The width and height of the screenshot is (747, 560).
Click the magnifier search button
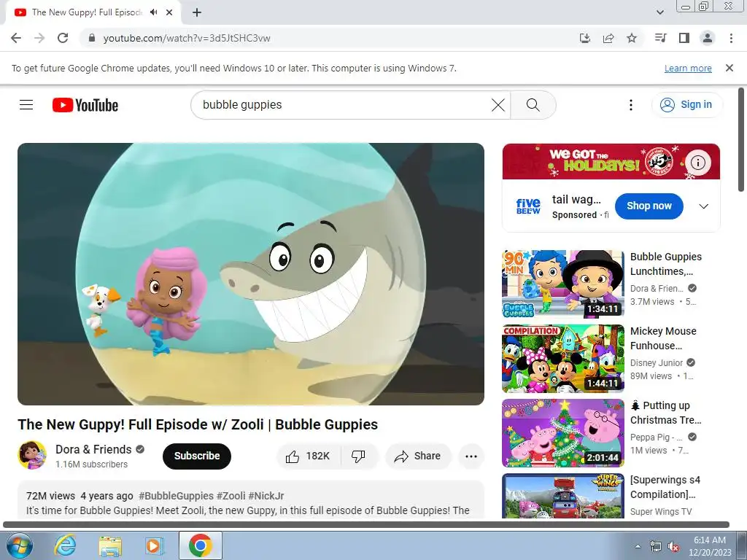coord(533,105)
